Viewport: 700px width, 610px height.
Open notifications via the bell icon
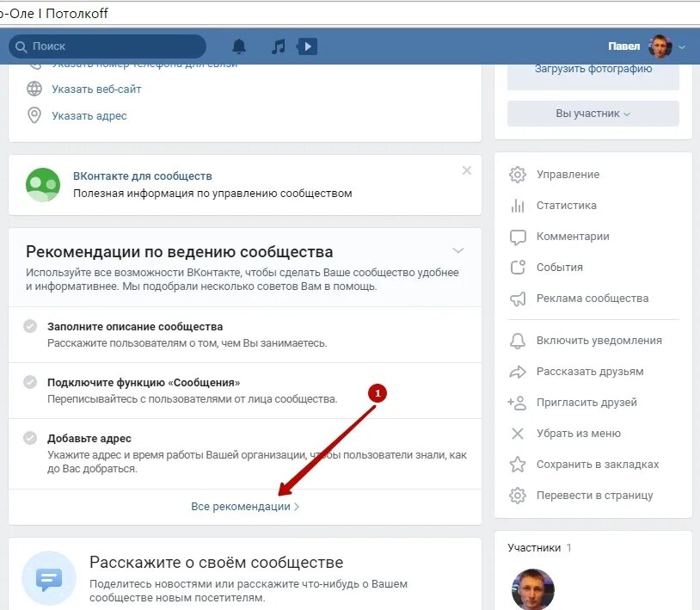[239, 46]
